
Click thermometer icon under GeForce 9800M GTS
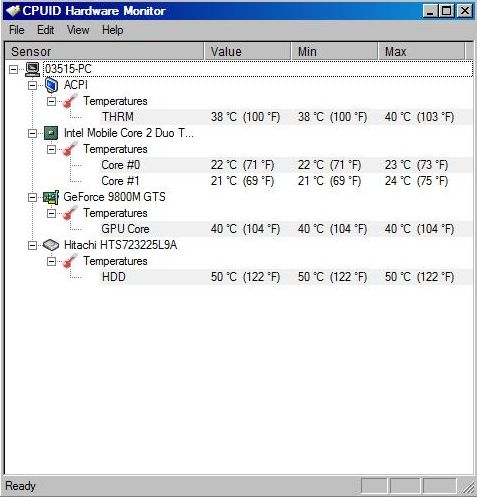pyautogui.click(x=70, y=213)
